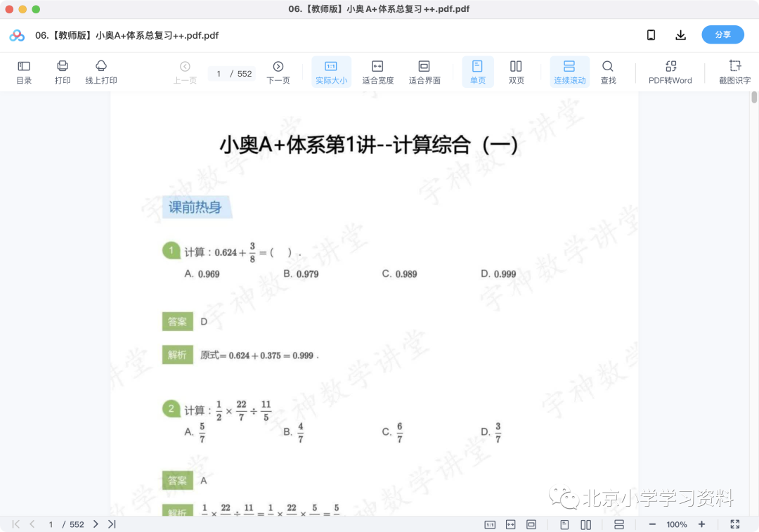Switch to 单页 single page layout
Viewport: 759px width, 532px height.
pyautogui.click(x=477, y=72)
